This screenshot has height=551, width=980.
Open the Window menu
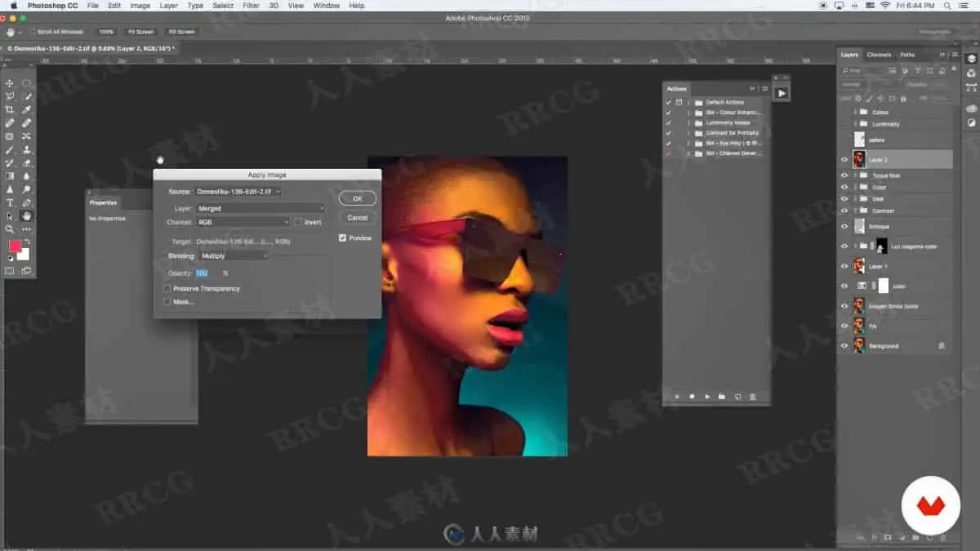coord(327,6)
